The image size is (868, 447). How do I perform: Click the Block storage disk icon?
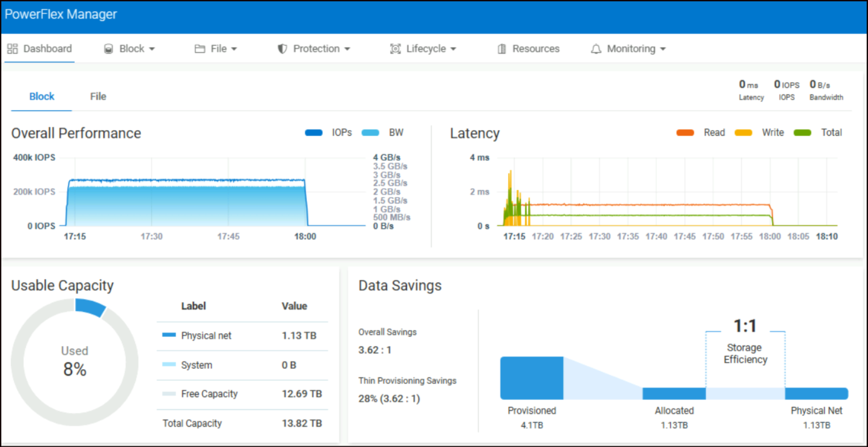pyautogui.click(x=109, y=49)
